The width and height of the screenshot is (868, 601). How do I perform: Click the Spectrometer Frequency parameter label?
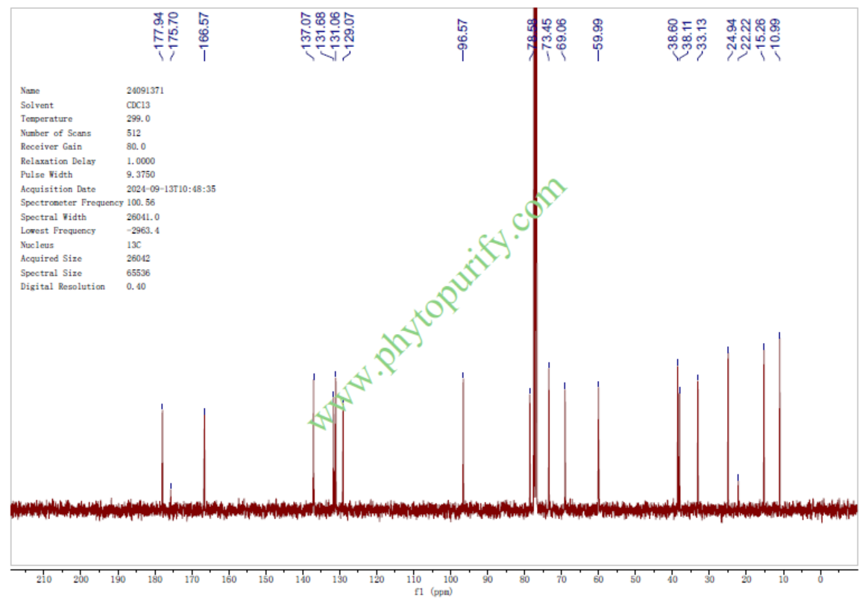click(x=72, y=203)
